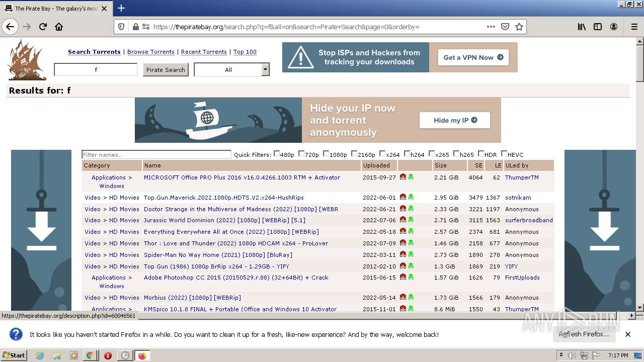This screenshot has height=362, width=644.
Task: Click magnet icon for Doctor Strange row
Action: click(x=403, y=209)
